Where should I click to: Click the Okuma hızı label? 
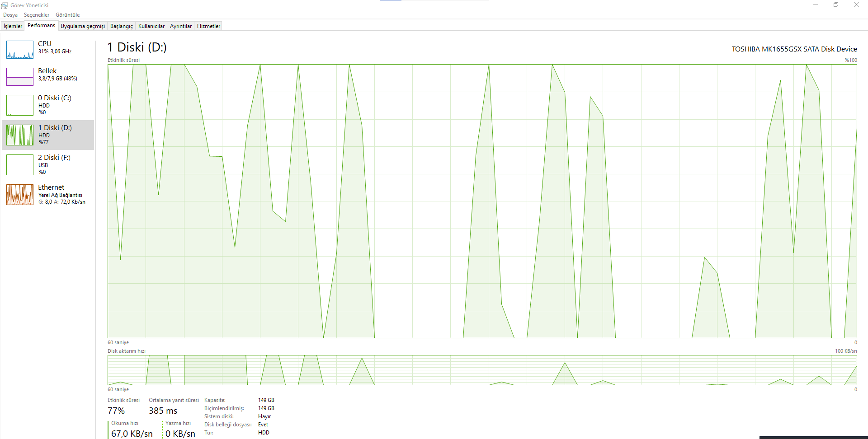coord(125,423)
